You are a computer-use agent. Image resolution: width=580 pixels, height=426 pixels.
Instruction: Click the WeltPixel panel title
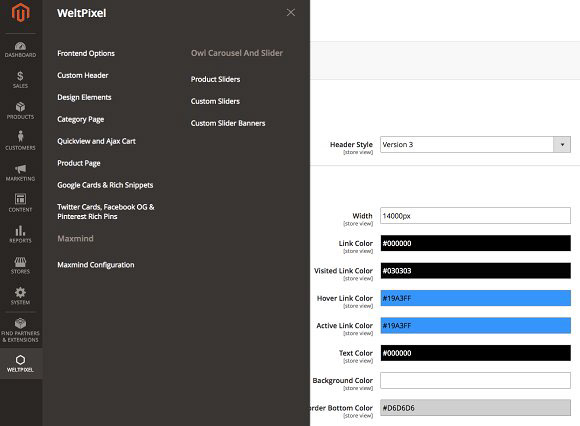click(81, 13)
